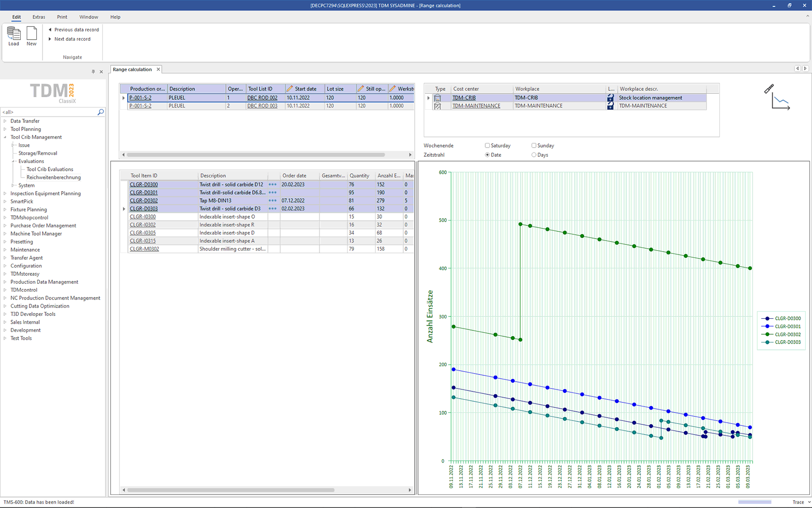Select the Range calculation tab

[x=132, y=69]
